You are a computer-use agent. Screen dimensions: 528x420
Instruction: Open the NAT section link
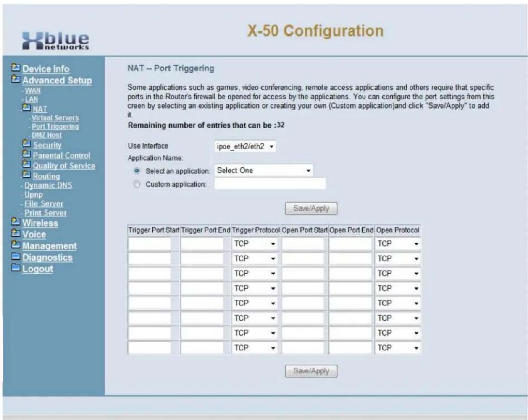coord(40,109)
